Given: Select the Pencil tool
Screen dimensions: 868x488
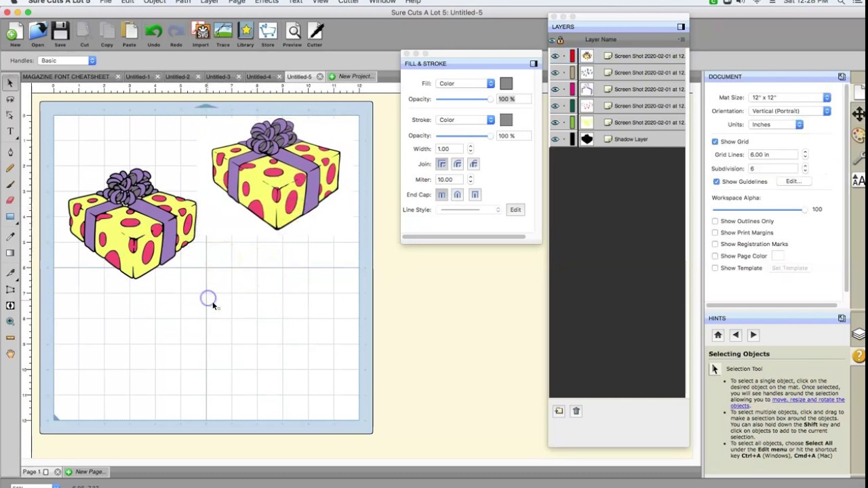Looking at the screenshot, I should [10, 168].
